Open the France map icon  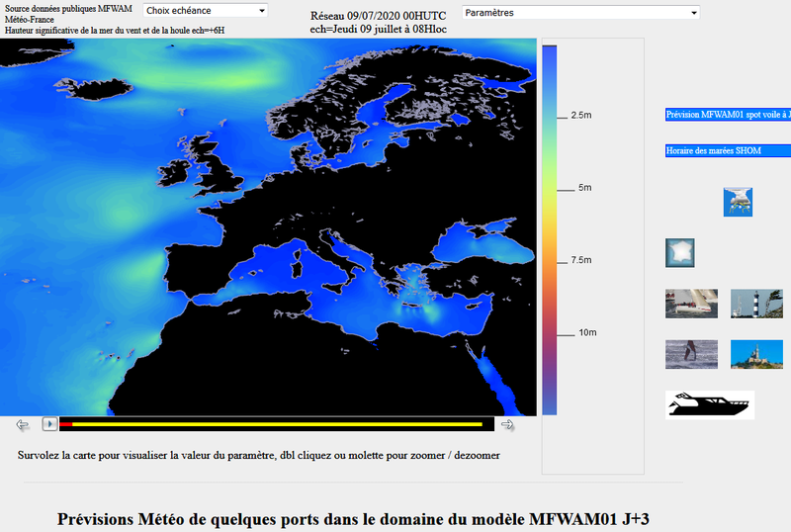(680, 252)
